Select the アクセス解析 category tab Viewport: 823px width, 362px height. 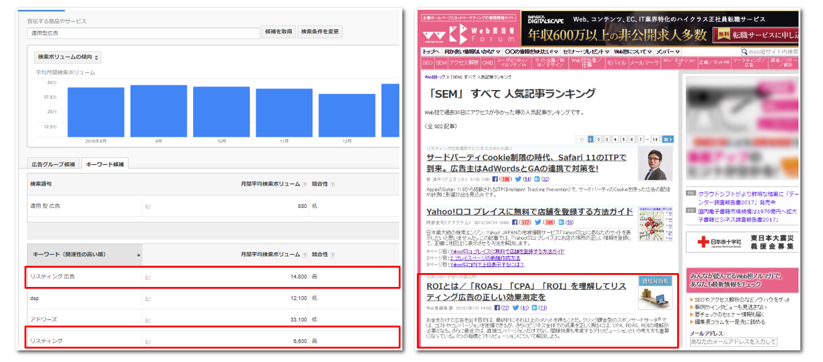pyautogui.click(x=464, y=62)
